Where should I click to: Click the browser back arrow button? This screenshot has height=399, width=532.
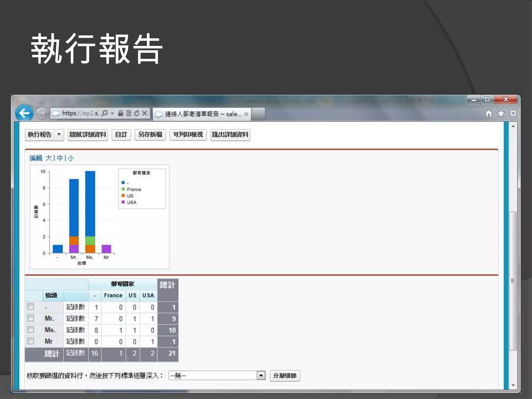tap(24, 113)
